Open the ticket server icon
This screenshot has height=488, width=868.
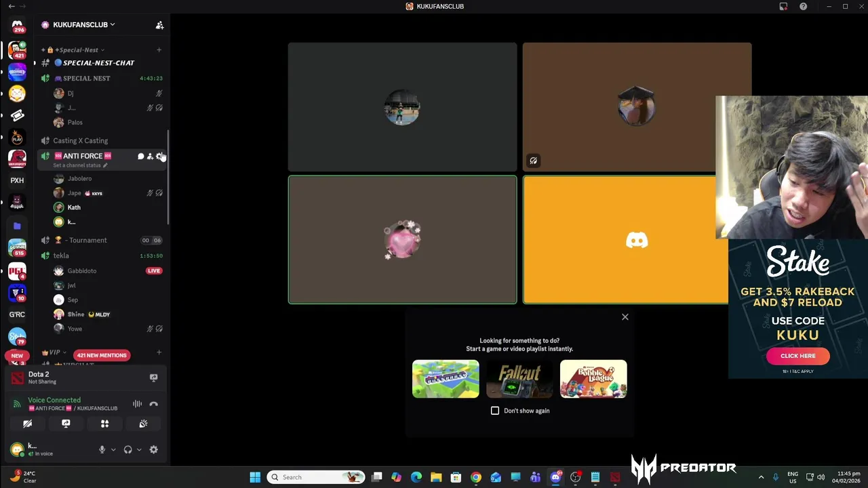17,115
